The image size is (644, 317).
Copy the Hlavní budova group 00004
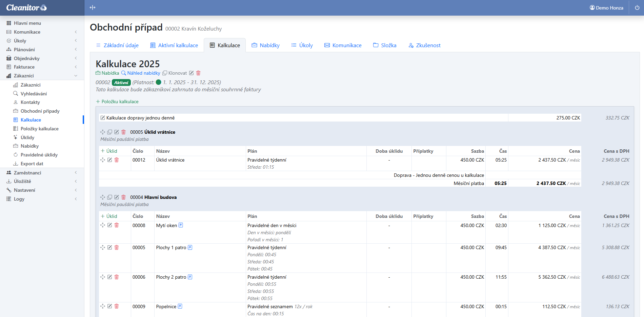click(x=109, y=197)
